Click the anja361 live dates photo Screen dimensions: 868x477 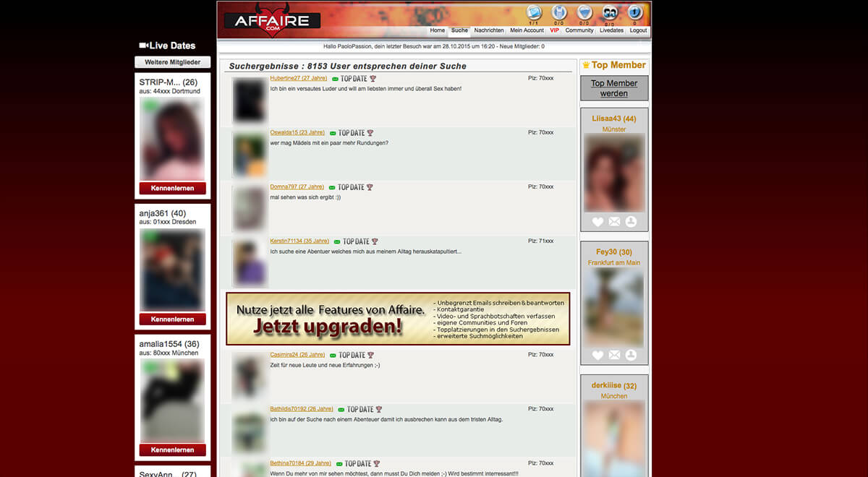pos(172,270)
